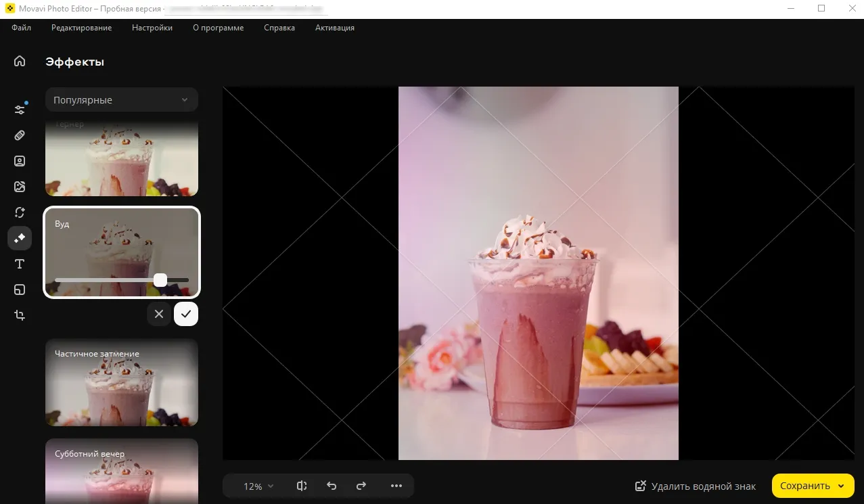Open the Популярные effects dropdown
Viewport: 864px width, 504px height.
coord(121,99)
